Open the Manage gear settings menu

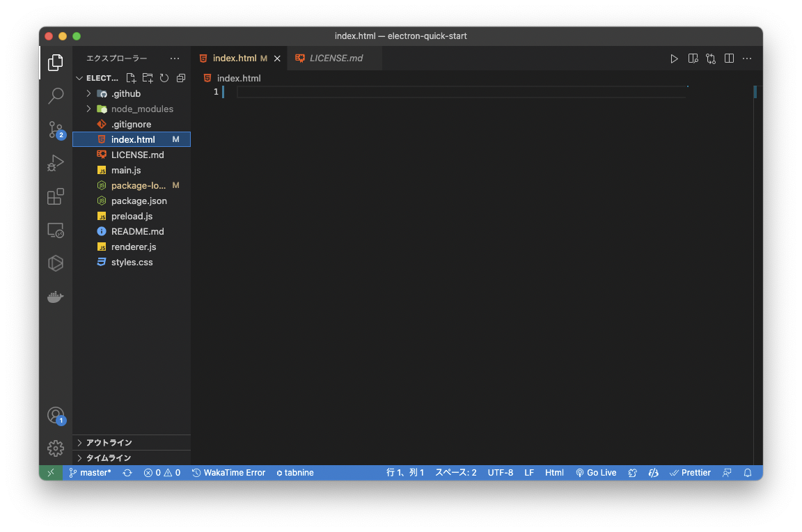point(55,448)
